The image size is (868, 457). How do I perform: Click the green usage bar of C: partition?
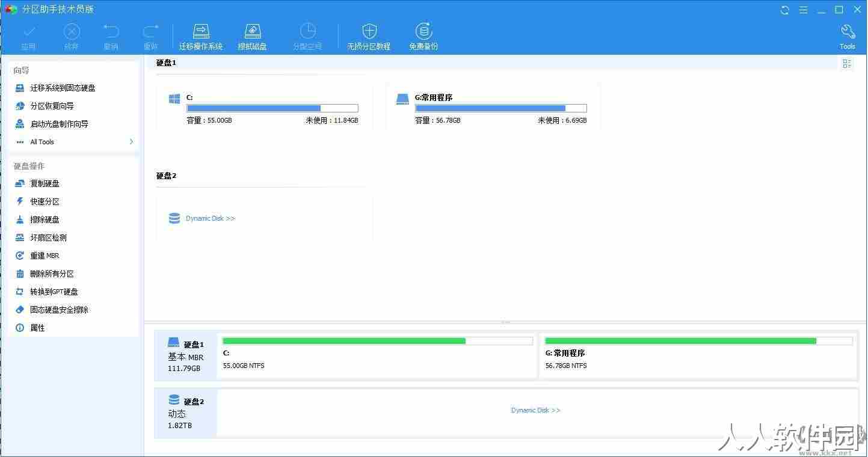(378, 341)
